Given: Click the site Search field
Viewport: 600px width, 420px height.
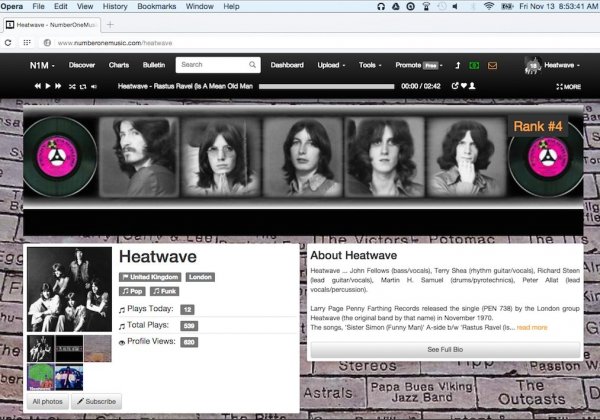Looking at the screenshot, I should coord(218,65).
